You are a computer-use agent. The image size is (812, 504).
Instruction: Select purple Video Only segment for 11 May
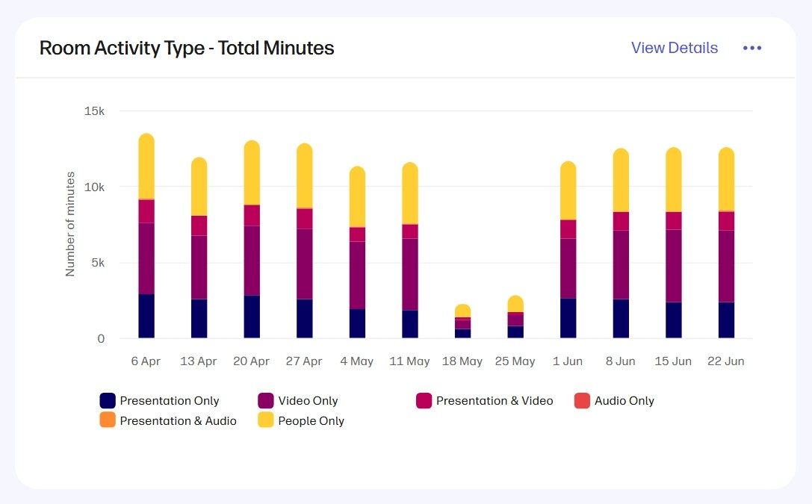click(409, 274)
